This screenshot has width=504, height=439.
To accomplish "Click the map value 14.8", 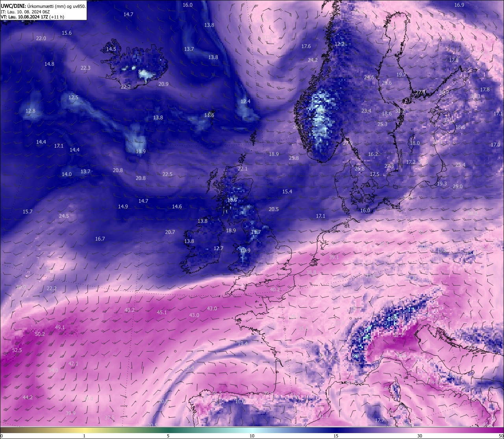I will coord(49,64).
